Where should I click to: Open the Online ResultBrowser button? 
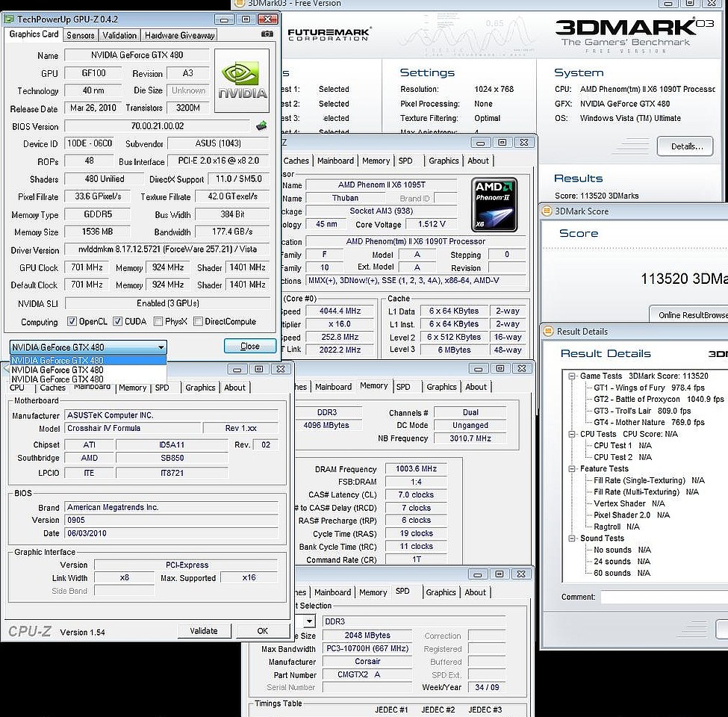coord(689,315)
